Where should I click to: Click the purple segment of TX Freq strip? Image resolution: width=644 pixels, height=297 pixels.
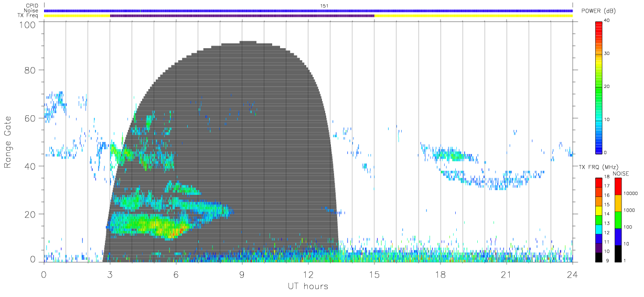242,16
